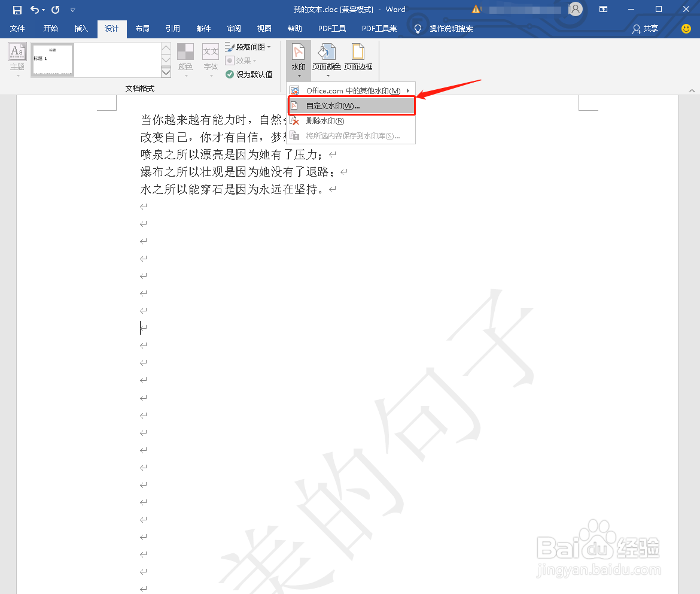
Task: Open the undo history dropdown arrow
Action: pos(43,10)
